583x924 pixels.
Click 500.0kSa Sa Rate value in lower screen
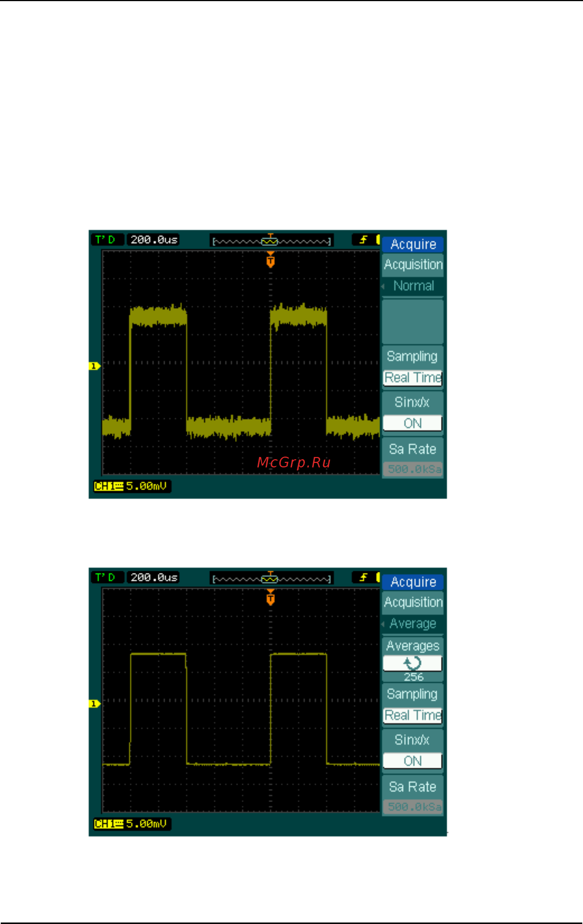pyautogui.click(x=413, y=807)
